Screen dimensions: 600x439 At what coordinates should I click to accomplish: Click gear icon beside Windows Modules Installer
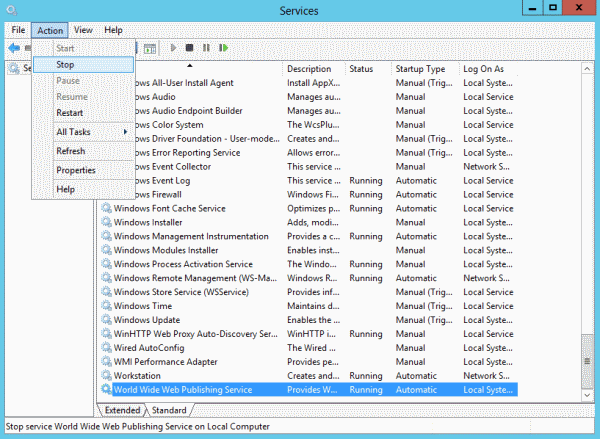[x=106, y=250]
